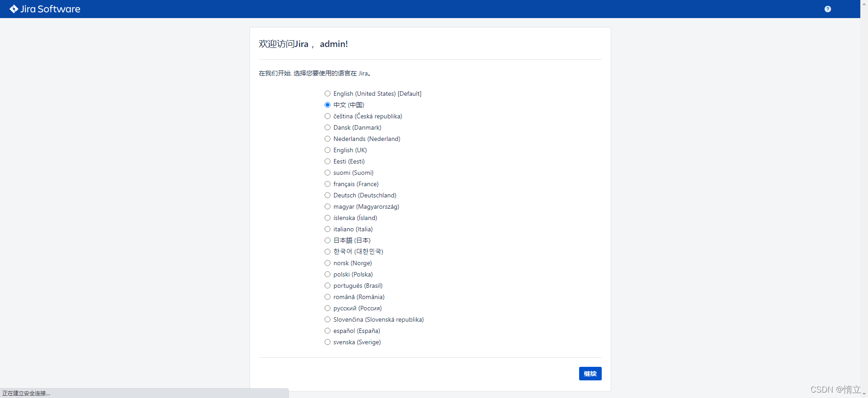Image resolution: width=868 pixels, height=398 pixels.
Task: Select 日本語 (日本) language
Action: [327, 240]
